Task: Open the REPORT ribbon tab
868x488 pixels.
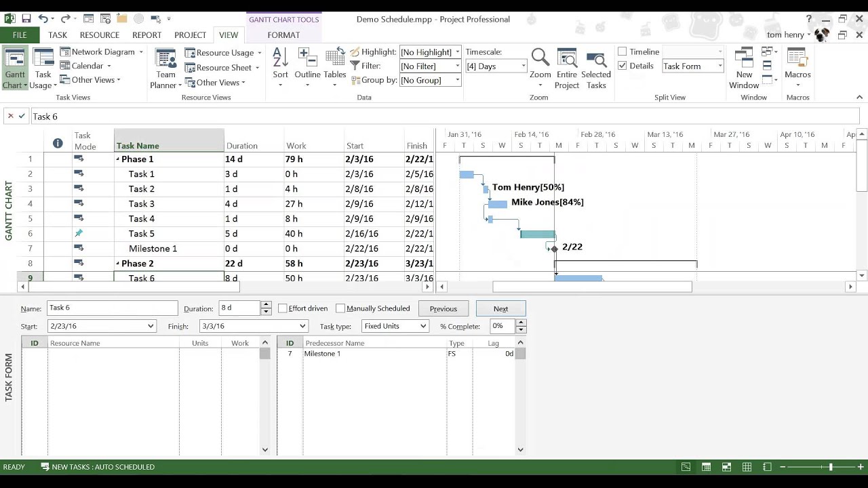Action: click(x=146, y=35)
